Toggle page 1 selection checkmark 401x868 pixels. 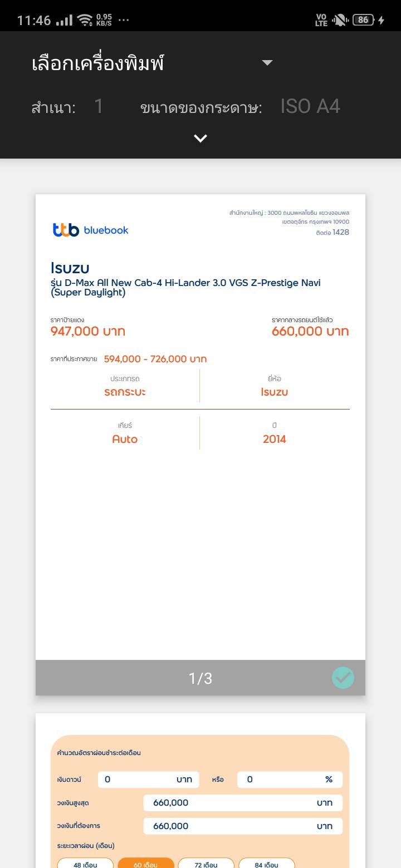(x=343, y=678)
